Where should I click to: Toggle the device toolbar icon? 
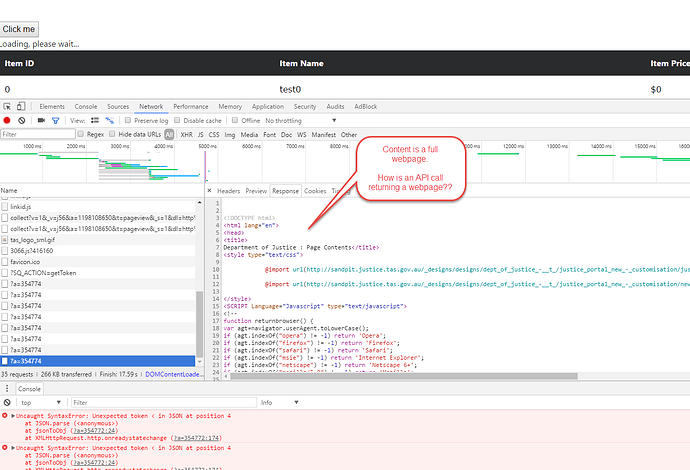23,106
